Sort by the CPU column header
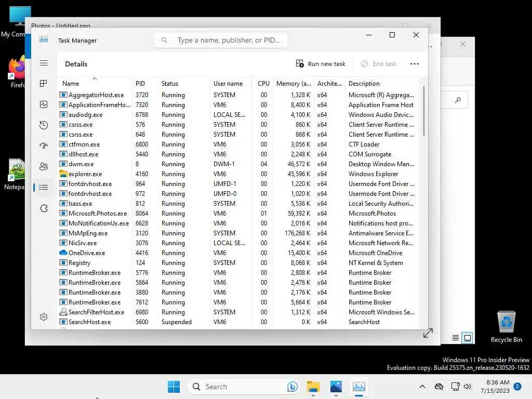Viewport: 532px width, 399px height. coord(262,83)
